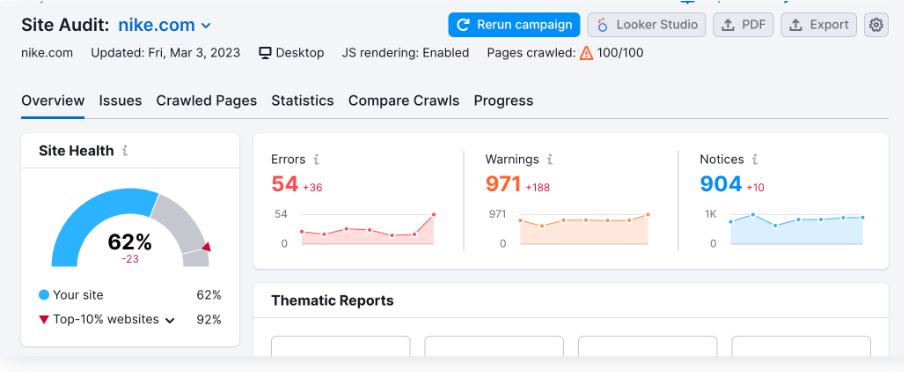Viewport: 904px width, 372px height.
Task: Click the -23 health change value
Action: point(130,260)
